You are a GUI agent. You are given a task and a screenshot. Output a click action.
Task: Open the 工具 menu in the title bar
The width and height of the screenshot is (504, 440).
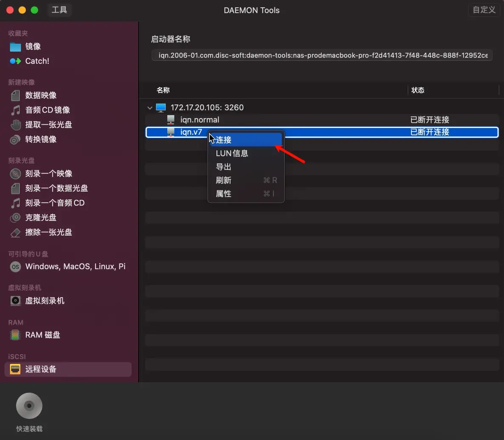coord(59,10)
